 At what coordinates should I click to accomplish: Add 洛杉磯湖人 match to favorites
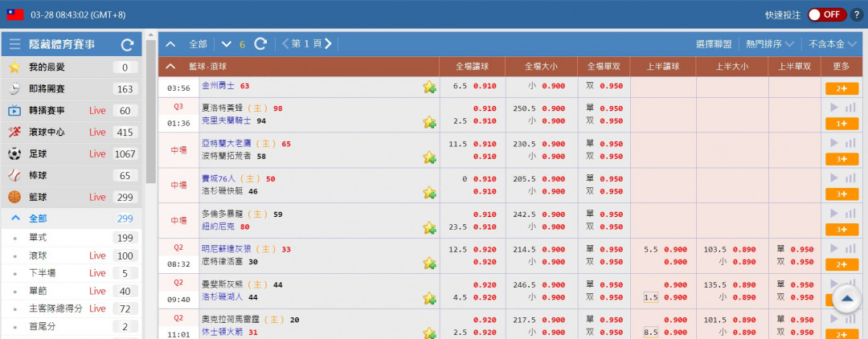[429, 298]
